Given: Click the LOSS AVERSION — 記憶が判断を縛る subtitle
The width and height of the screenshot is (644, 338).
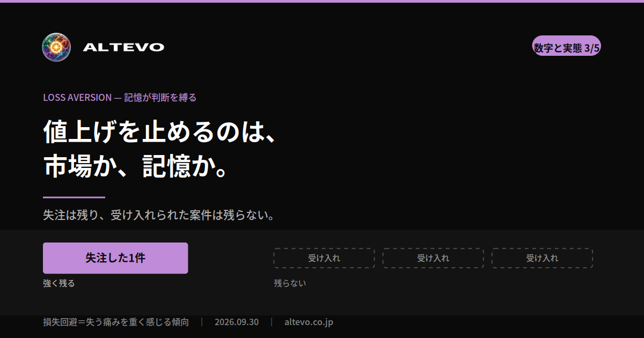Looking at the screenshot, I should (120, 98).
